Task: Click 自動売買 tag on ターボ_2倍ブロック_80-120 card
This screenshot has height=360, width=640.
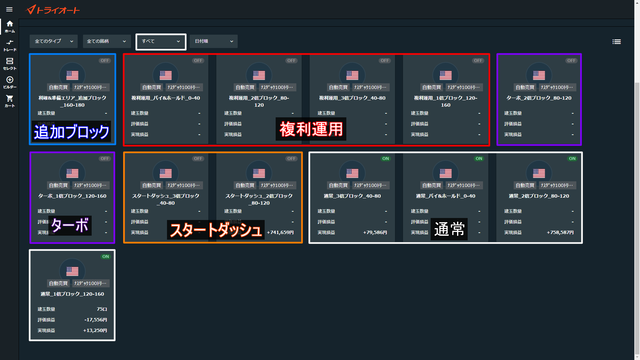Action: pos(525,87)
